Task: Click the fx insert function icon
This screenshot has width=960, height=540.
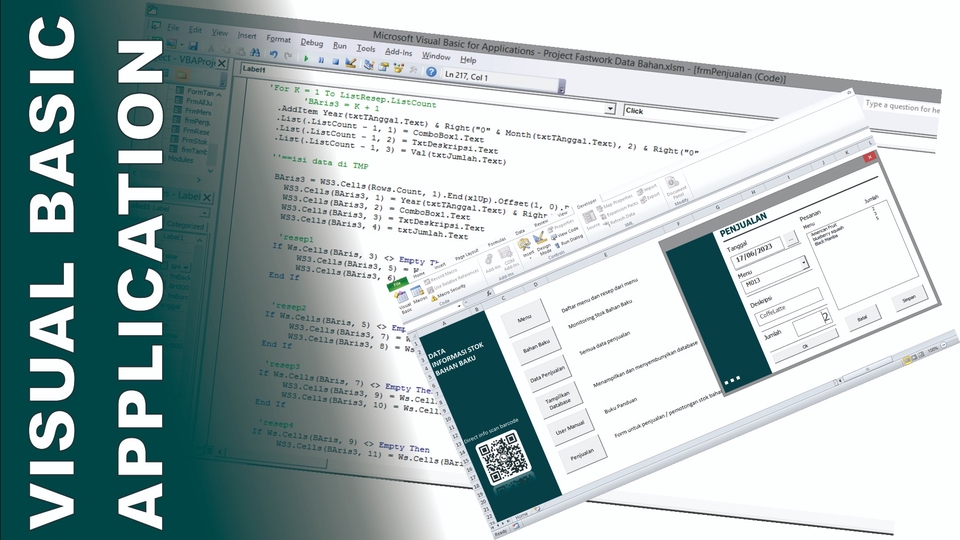Action: [489, 293]
